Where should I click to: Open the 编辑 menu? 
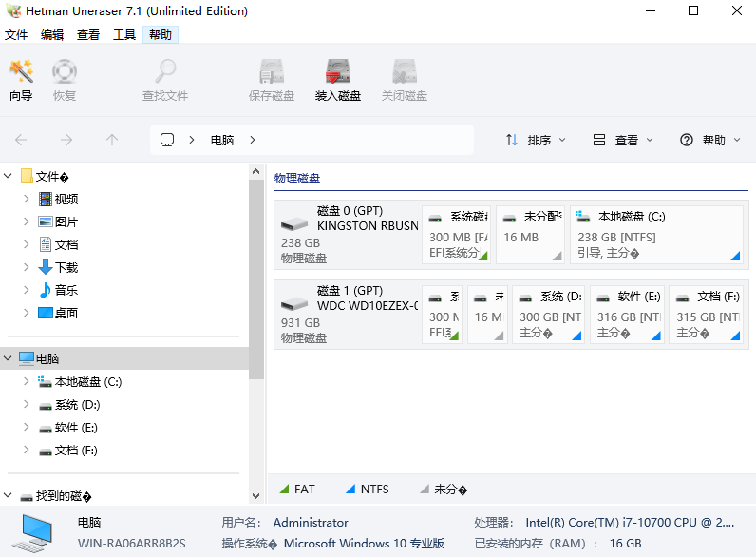52,35
